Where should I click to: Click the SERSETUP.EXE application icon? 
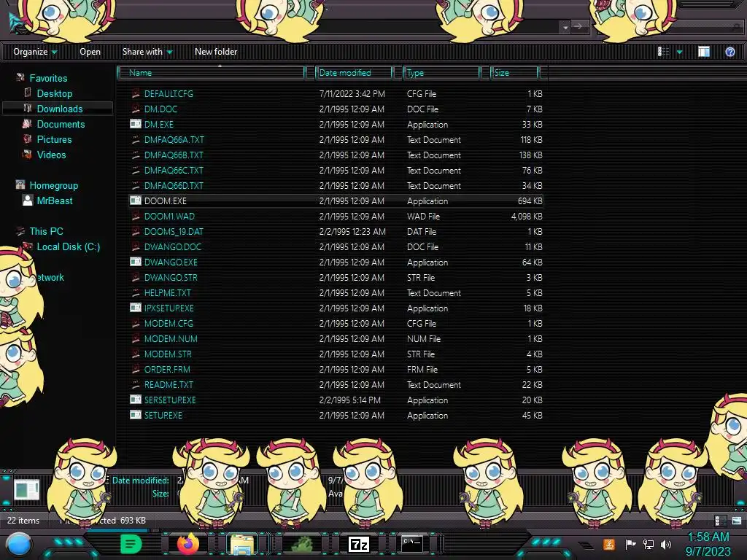(135, 400)
